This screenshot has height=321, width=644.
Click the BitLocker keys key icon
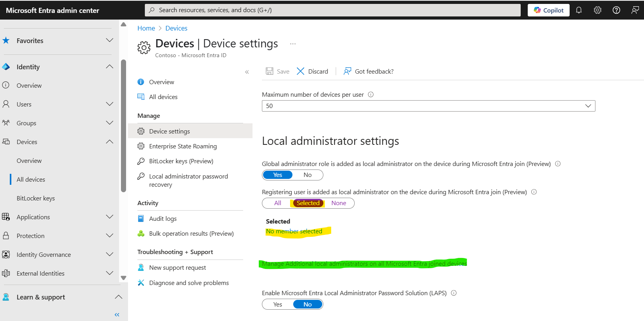click(x=141, y=161)
